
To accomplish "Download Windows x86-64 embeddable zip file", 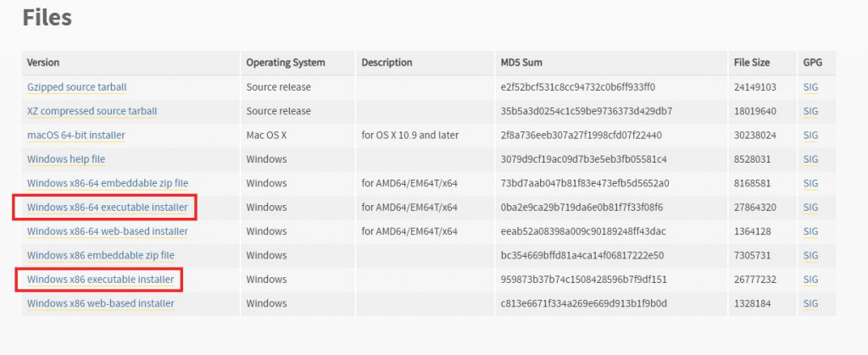I will pyautogui.click(x=108, y=183).
